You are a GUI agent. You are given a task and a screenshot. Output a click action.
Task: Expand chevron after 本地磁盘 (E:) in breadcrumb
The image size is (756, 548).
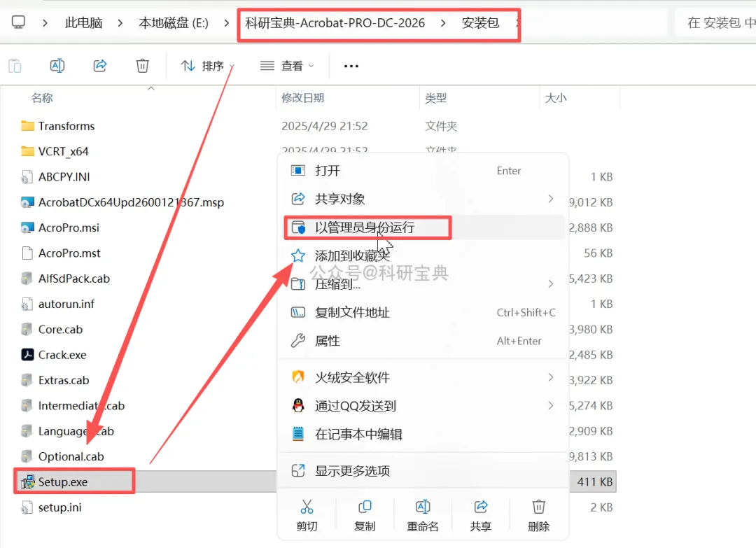(x=226, y=22)
